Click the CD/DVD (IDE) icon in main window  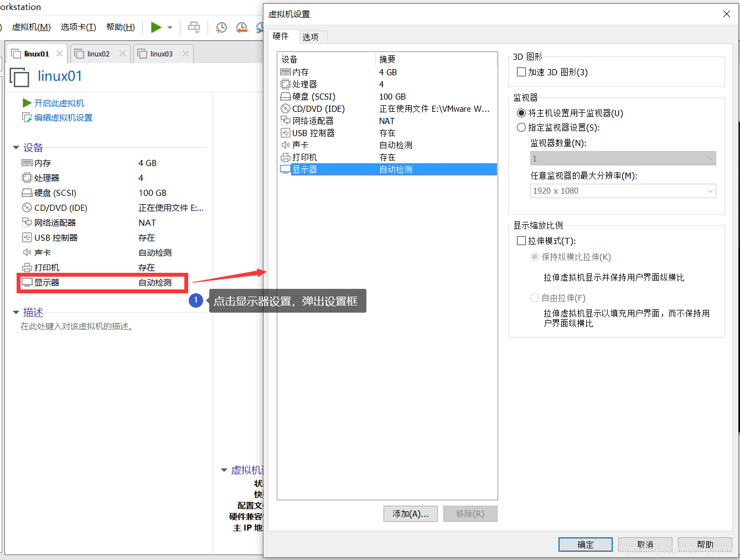[27, 208]
